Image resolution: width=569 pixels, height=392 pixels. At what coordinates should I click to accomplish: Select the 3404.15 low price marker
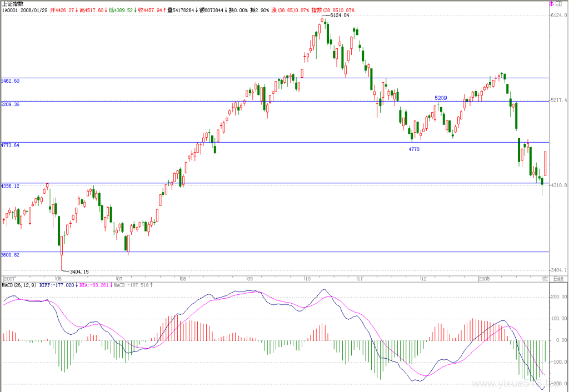click(x=79, y=272)
